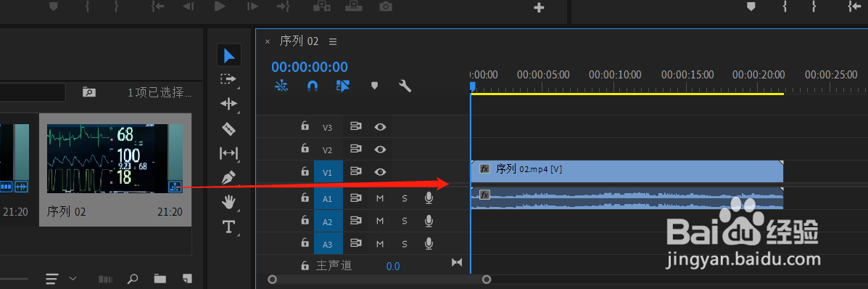Screen dimensions: 868x289
Task: Toggle V1 track output eye
Action: (380, 172)
